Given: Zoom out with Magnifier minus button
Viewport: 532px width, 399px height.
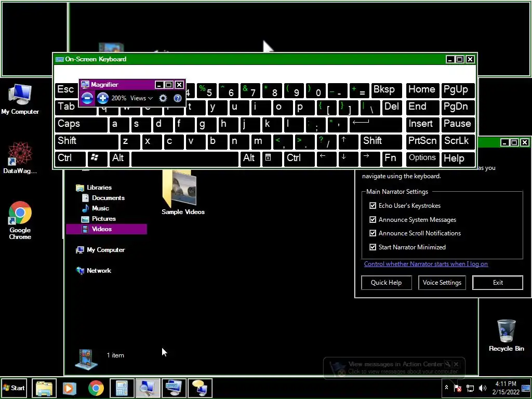Looking at the screenshot, I should (x=87, y=98).
